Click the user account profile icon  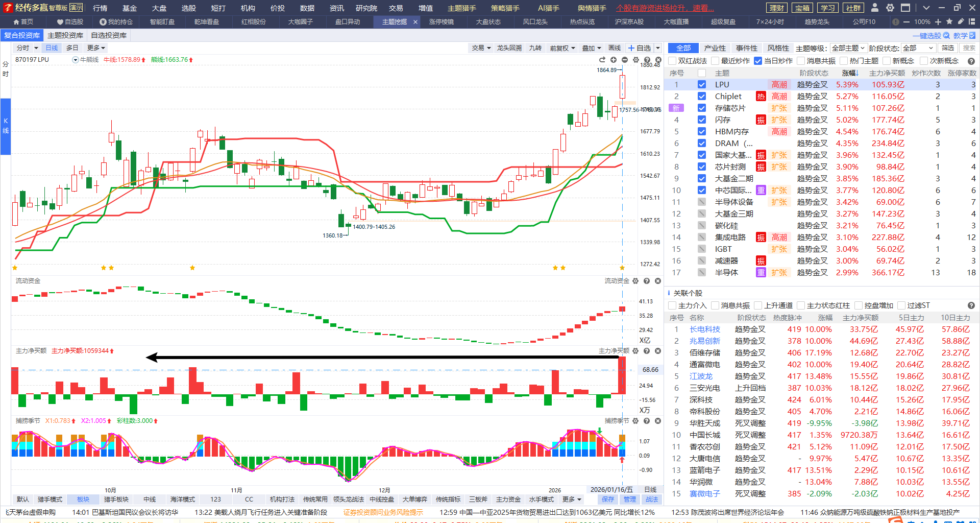pyautogui.click(x=875, y=8)
